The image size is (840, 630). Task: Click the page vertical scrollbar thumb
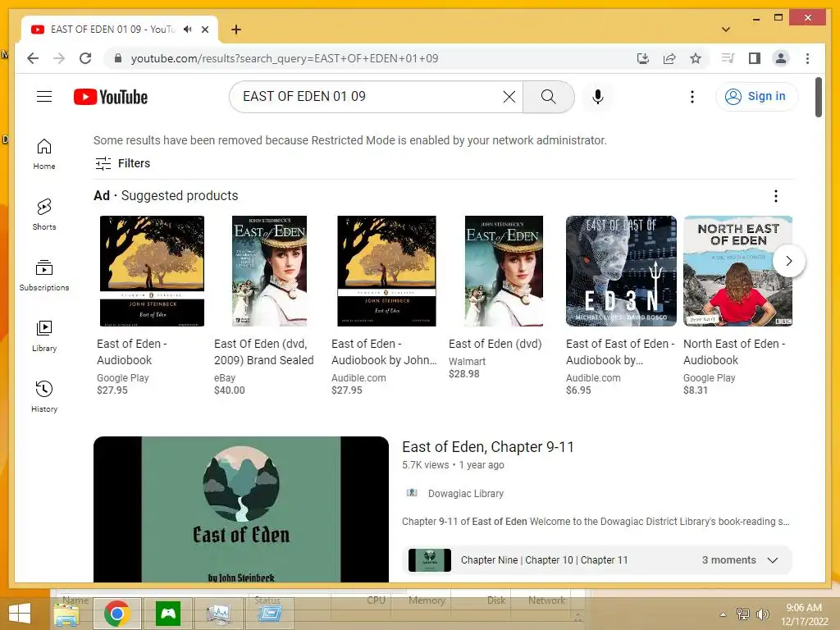[x=819, y=97]
